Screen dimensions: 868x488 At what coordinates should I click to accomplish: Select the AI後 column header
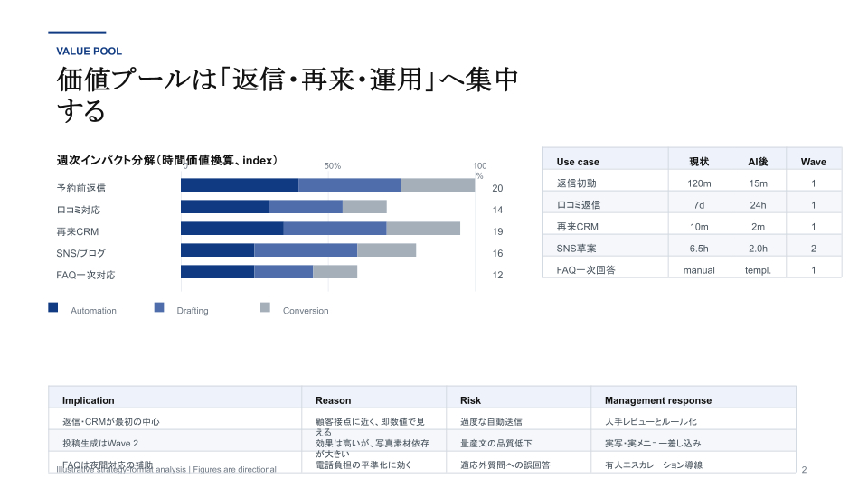point(757,162)
